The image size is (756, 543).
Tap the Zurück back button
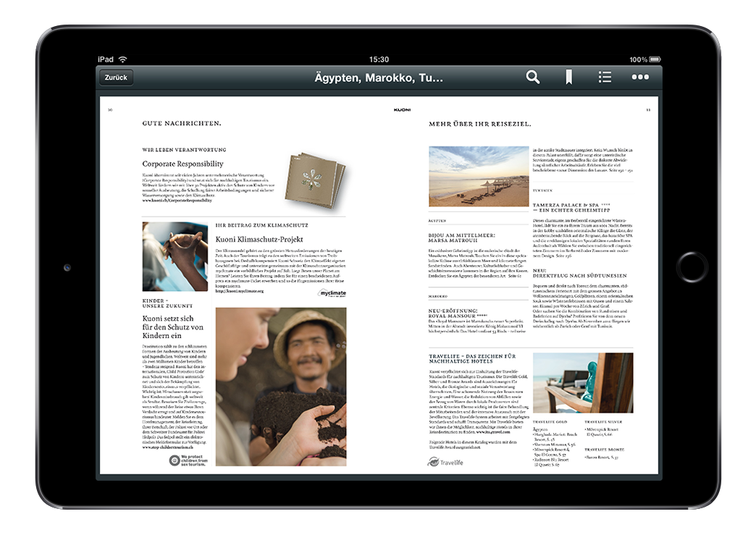point(116,77)
